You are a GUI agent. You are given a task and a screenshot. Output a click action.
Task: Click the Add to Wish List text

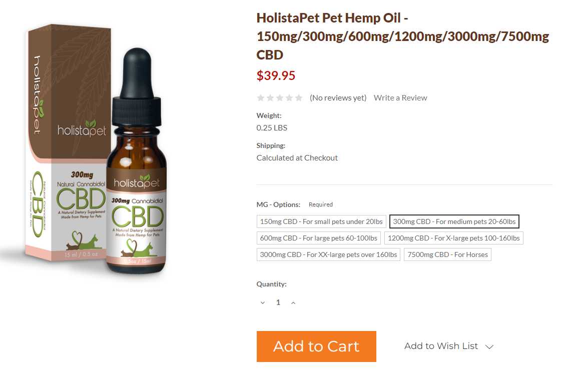tap(441, 346)
